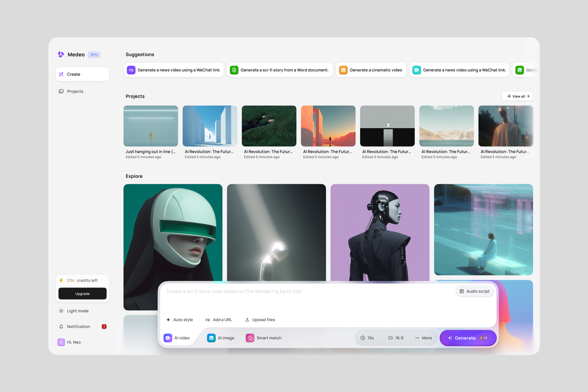Click the Upgrade button
The width and height of the screenshot is (588, 392).
(82, 294)
